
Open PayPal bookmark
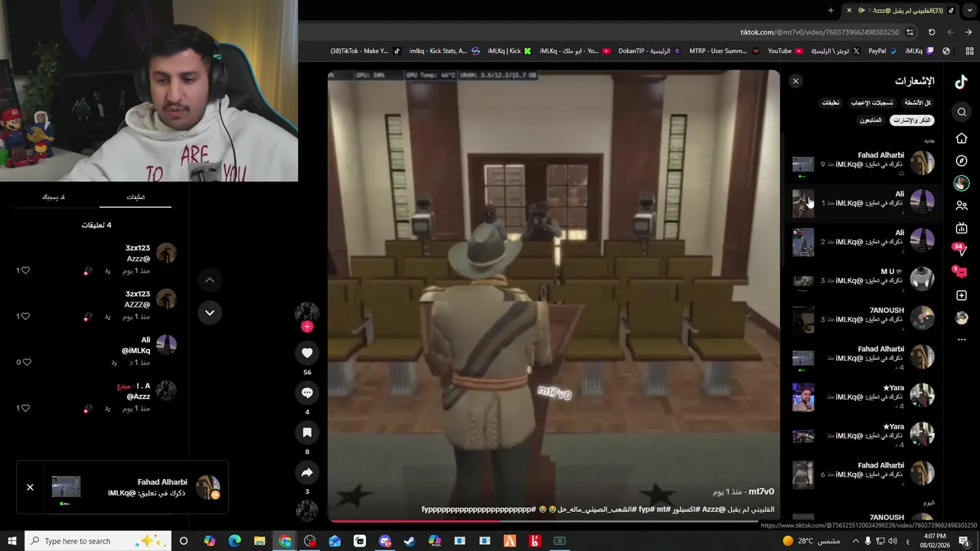tap(881, 51)
